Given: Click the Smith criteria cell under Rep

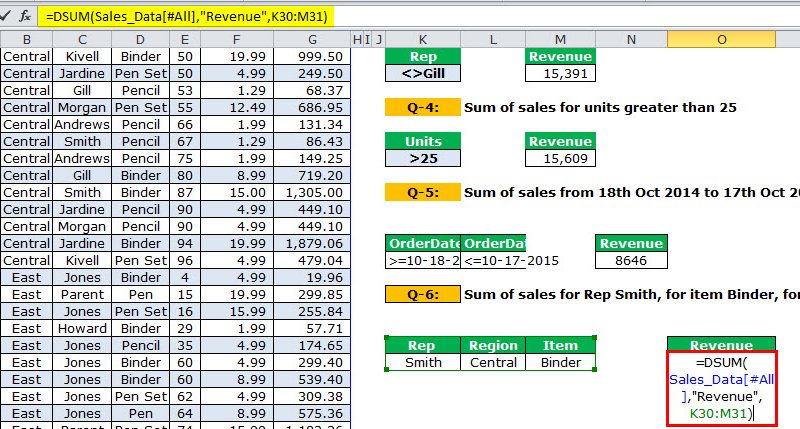Looking at the screenshot, I should pyautogui.click(x=423, y=362).
